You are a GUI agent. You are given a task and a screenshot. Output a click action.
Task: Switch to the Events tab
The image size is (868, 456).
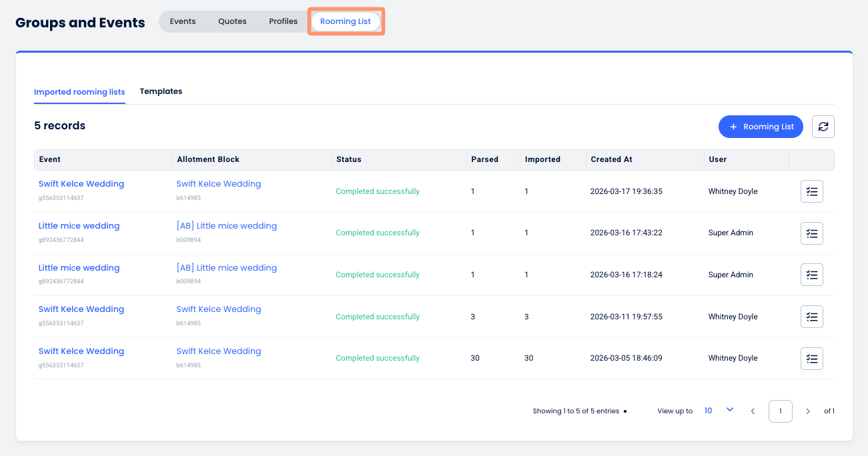point(183,21)
